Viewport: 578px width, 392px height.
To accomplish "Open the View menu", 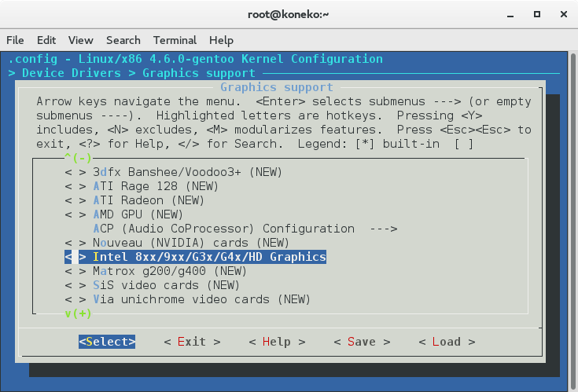I will point(80,40).
